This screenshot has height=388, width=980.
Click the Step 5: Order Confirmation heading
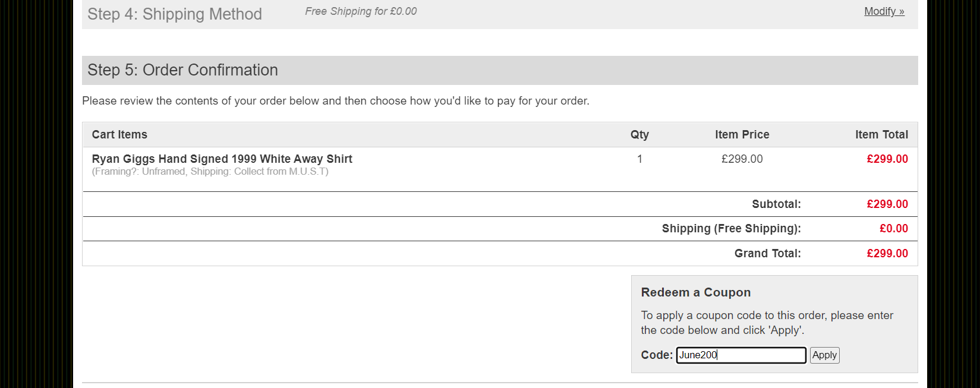pyautogui.click(x=182, y=70)
